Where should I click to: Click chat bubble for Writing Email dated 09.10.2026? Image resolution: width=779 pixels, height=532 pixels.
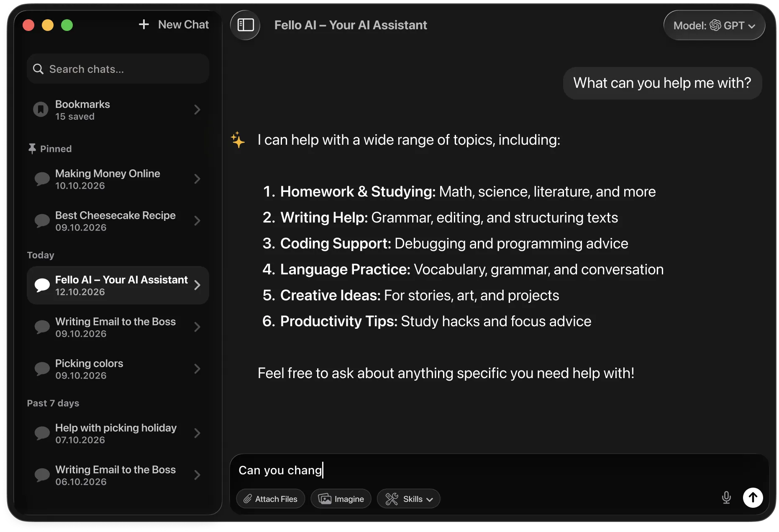(x=42, y=327)
